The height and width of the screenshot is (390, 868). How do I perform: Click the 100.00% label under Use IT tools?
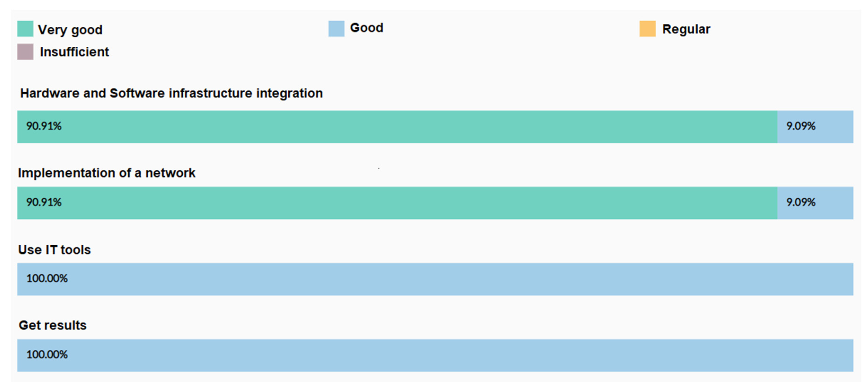coord(47,278)
